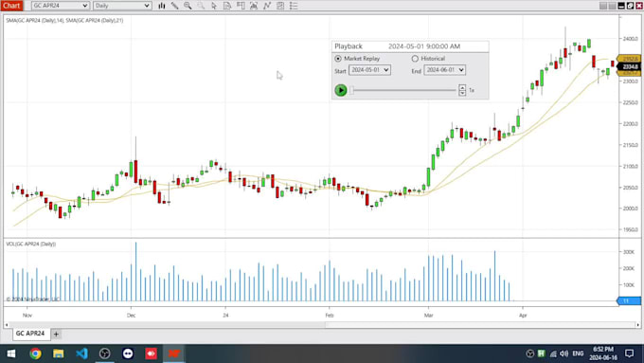Open the network tray icon
The width and height of the screenshot is (644, 363).
(553, 354)
